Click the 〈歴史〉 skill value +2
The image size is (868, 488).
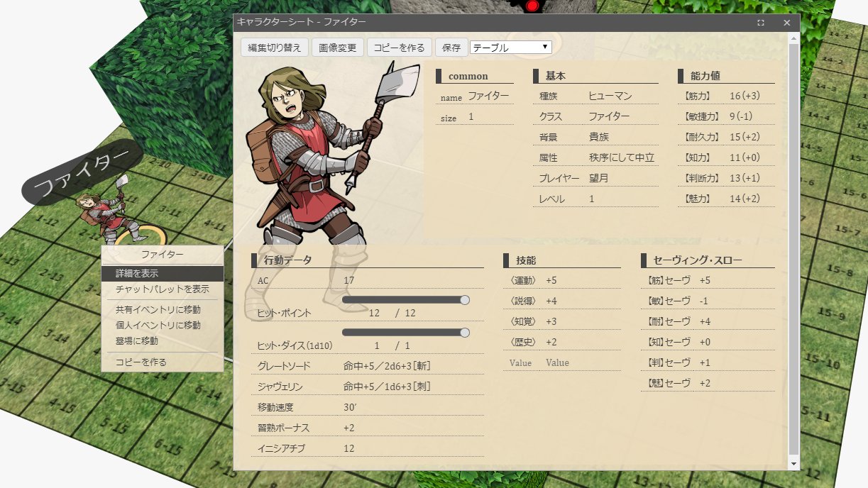(551, 342)
